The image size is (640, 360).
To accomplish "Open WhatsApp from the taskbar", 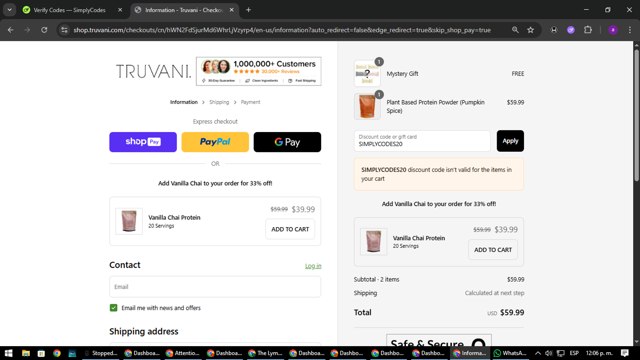I will (510, 353).
